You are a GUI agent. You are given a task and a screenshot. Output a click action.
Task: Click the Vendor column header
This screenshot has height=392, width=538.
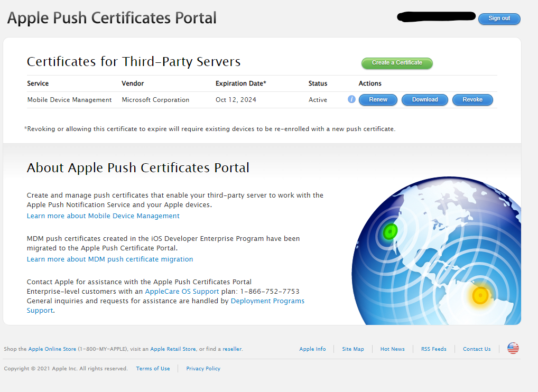pos(133,83)
